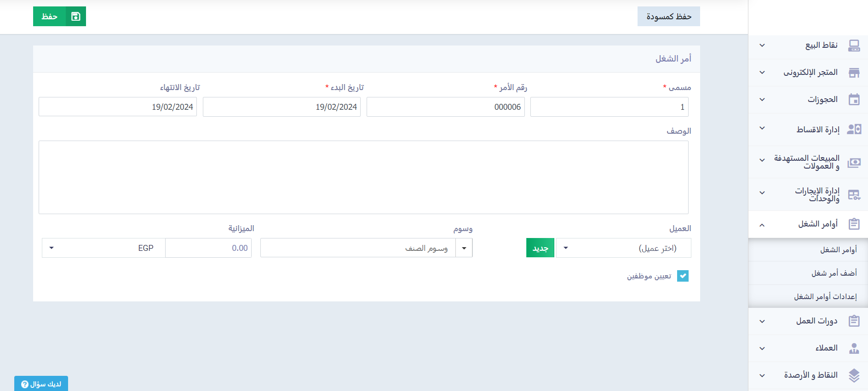Expand the item tags dropdown arrow
Image resolution: width=868 pixels, height=391 pixels.
coord(464,248)
